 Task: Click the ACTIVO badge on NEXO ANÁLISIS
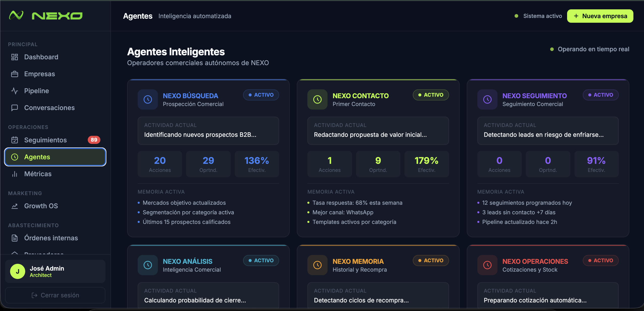261,261
